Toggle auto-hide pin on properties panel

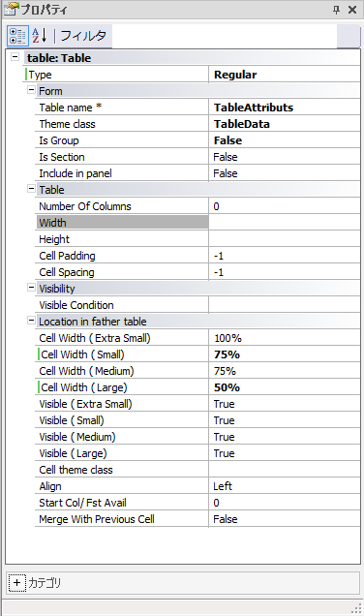pos(336,10)
